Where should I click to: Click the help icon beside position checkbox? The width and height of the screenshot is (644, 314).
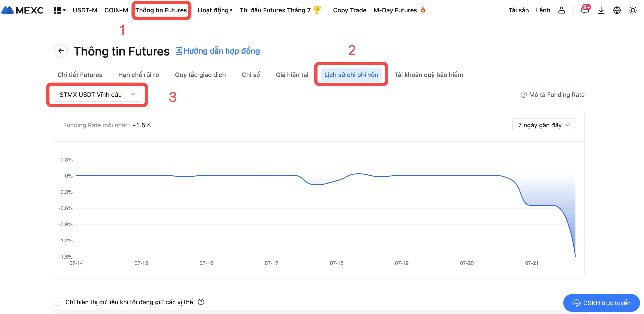201,302
